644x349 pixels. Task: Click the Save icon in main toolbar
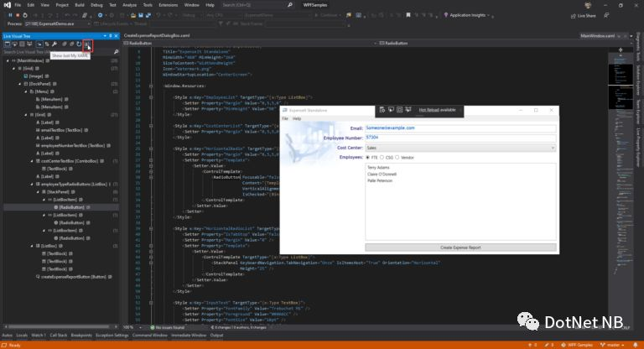[x=141, y=15]
